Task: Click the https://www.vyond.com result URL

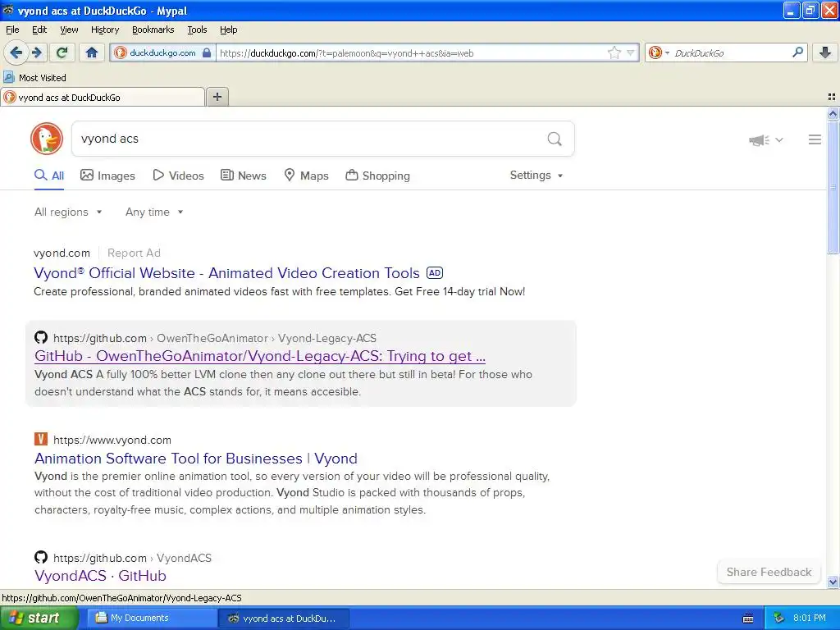Action: tap(112, 440)
